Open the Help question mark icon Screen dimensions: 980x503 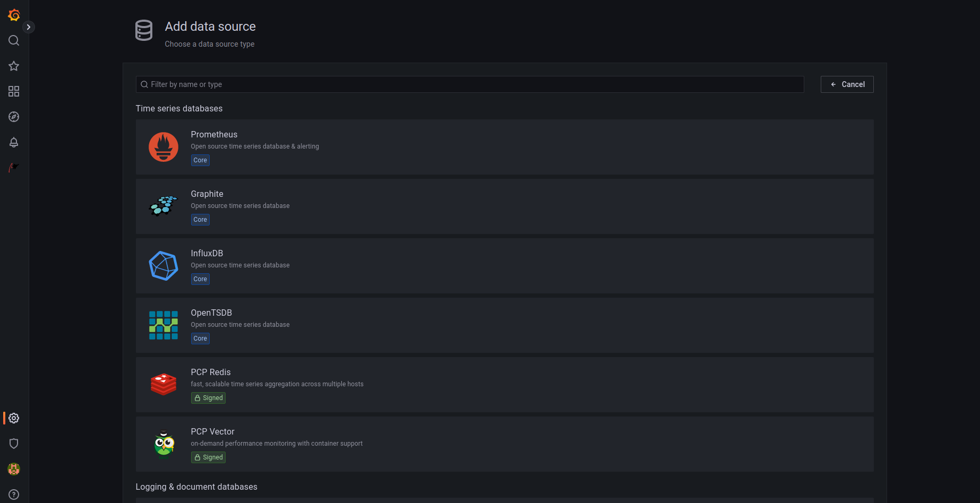[x=14, y=495]
